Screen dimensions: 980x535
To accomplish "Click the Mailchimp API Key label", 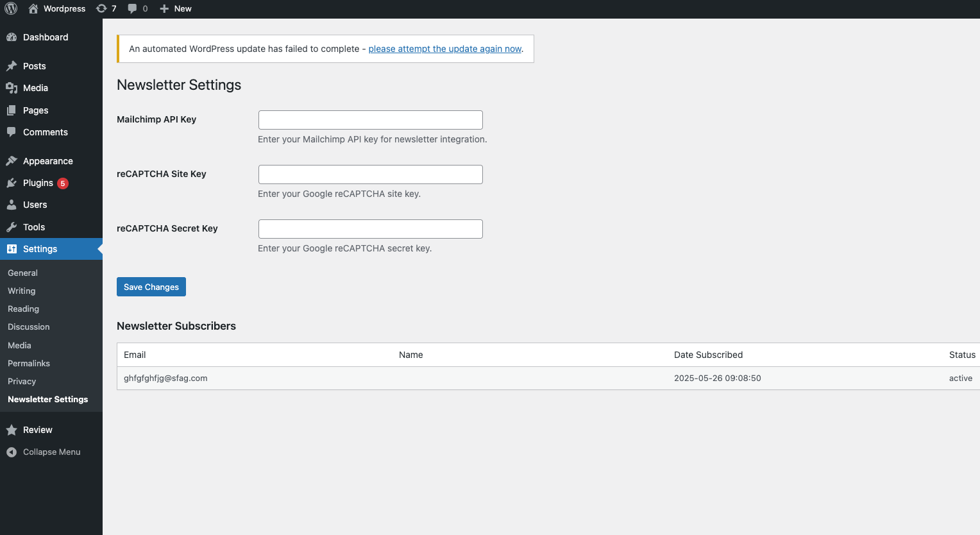I will pos(156,119).
